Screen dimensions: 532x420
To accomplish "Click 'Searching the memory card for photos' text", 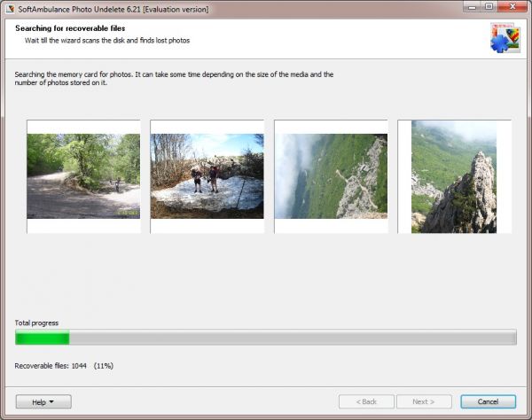I will pyautogui.click(x=174, y=78).
